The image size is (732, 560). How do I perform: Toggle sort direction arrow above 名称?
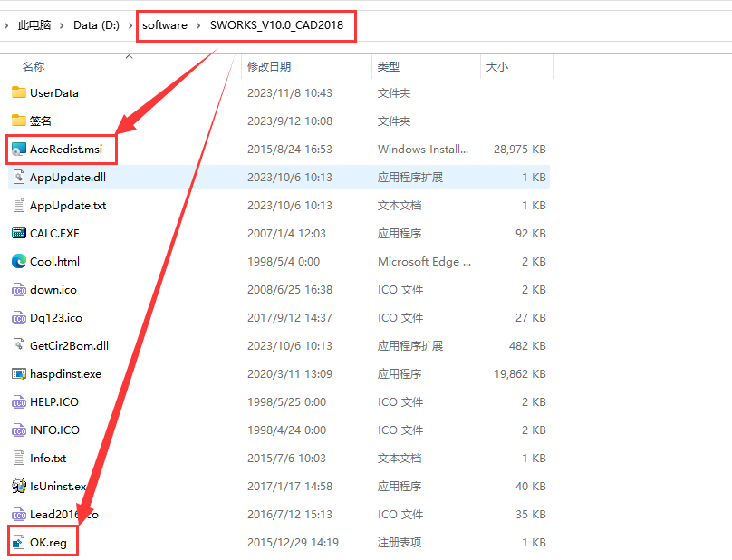tap(130, 56)
